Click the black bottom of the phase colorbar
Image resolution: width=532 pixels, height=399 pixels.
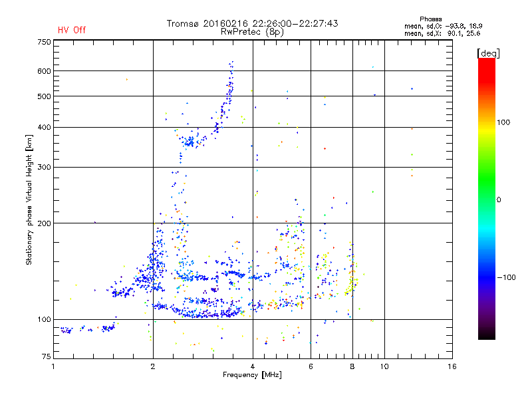coord(487,334)
